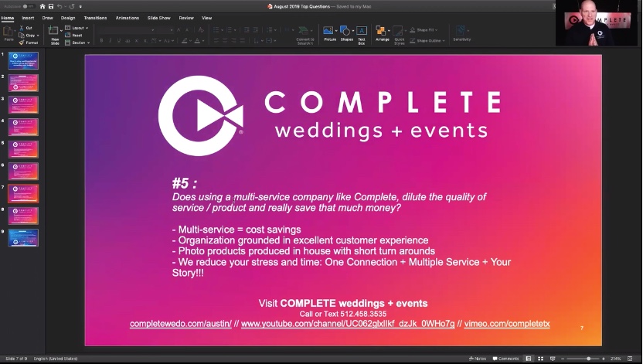Save the presentation with the floppy disk icon

click(x=51, y=6)
